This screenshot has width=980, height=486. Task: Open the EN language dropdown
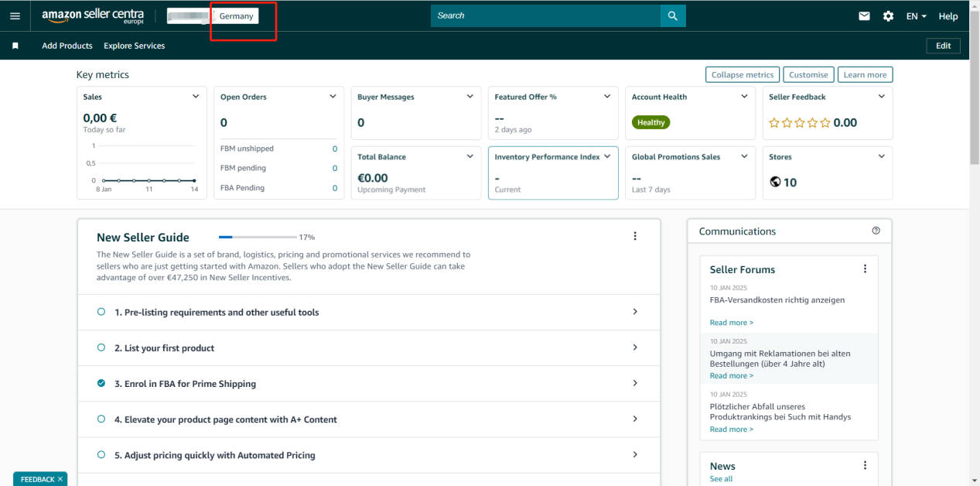(916, 16)
